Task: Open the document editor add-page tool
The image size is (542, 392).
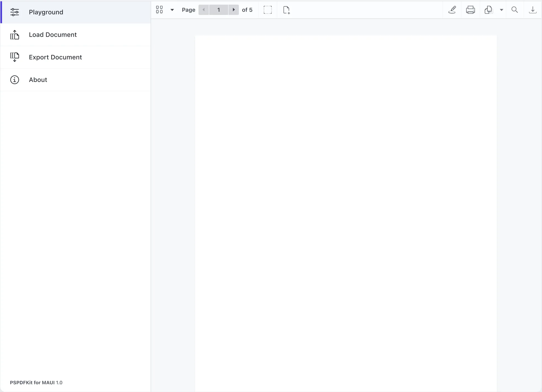Action: [287, 10]
